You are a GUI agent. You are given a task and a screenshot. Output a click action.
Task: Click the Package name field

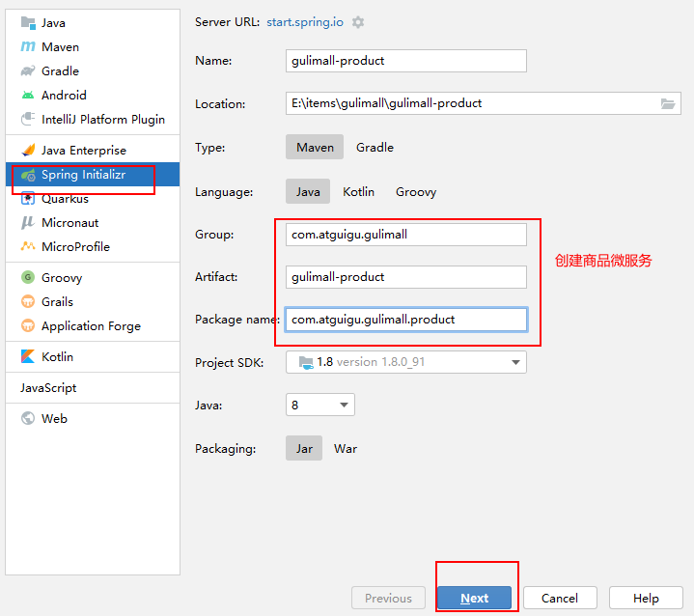[406, 320]
